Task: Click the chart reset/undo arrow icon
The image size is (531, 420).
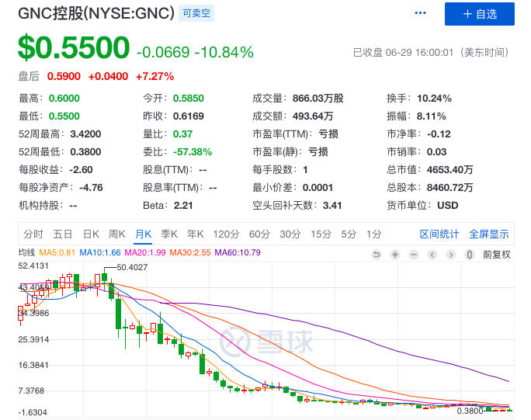Action: coord(377,255)
